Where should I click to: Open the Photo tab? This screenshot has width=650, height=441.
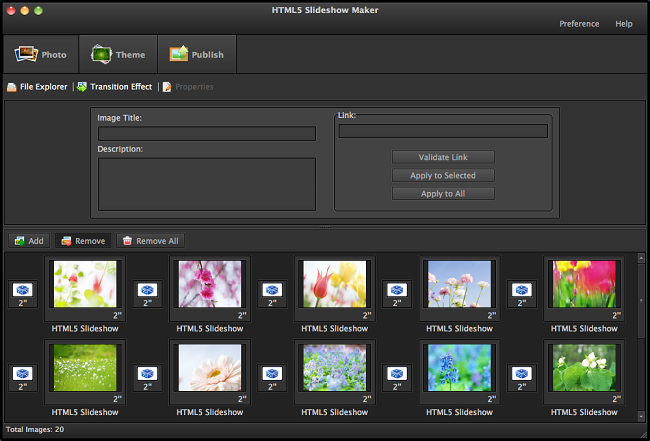tap(41, 54)
